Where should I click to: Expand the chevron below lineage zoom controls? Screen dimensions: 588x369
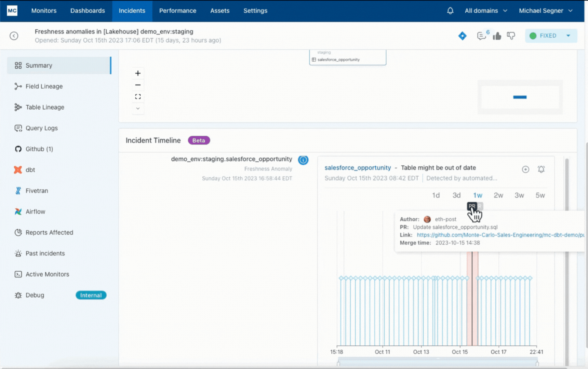click(x=138, y=108)
